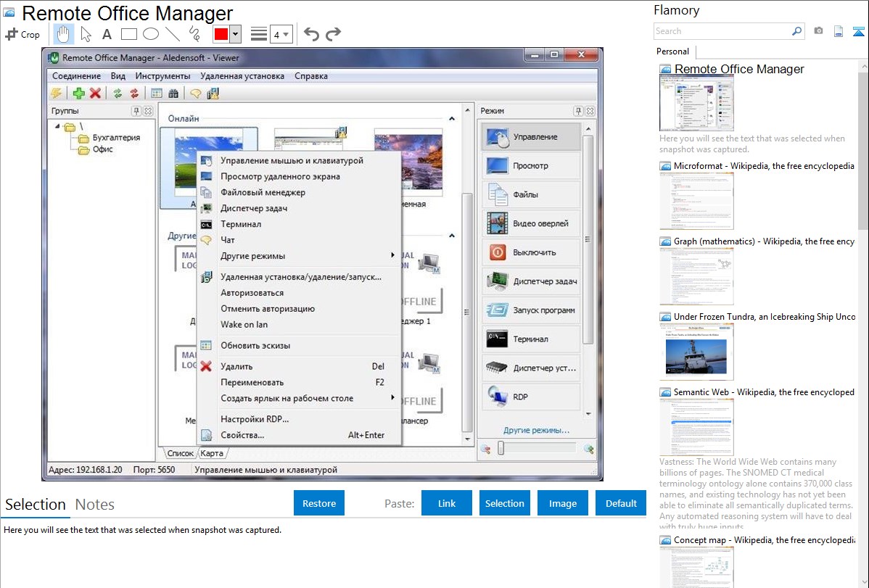Screen dimensions: 869x588
Task: Select the straight line tool
Action: click(173, 34)
